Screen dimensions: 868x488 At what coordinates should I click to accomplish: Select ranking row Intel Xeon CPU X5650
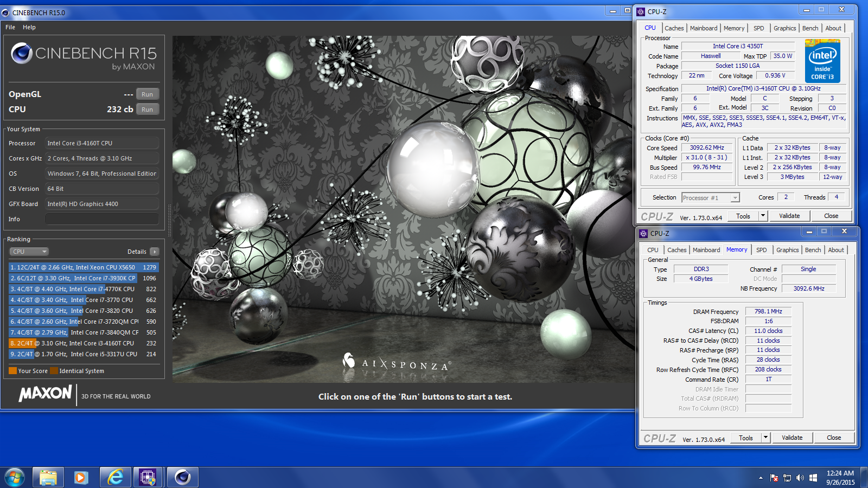tap(84, 267)
